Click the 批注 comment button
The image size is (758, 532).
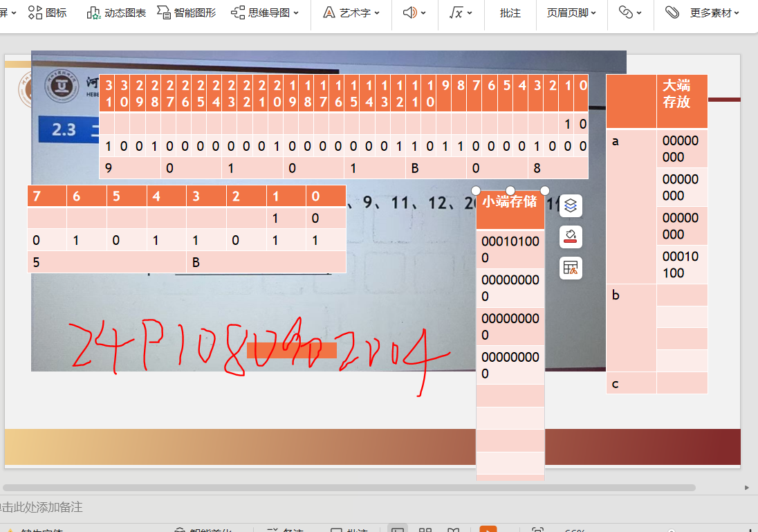tap(510, 12)
